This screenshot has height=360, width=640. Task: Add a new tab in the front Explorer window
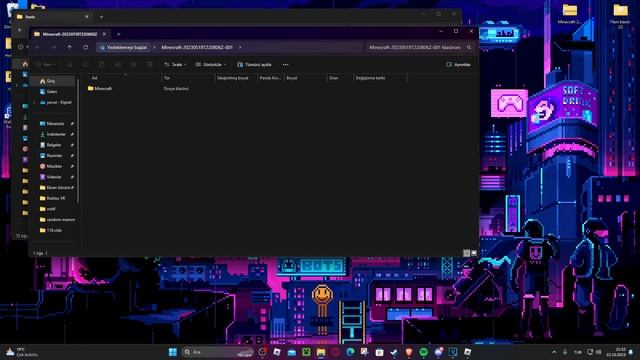coord(119,34)
